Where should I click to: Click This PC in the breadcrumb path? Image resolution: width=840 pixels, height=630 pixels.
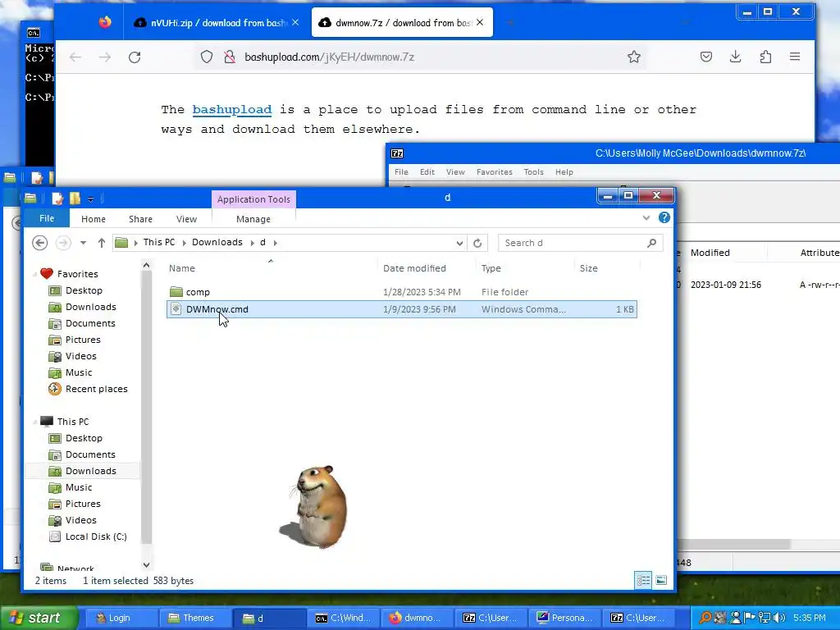[159, 242]
